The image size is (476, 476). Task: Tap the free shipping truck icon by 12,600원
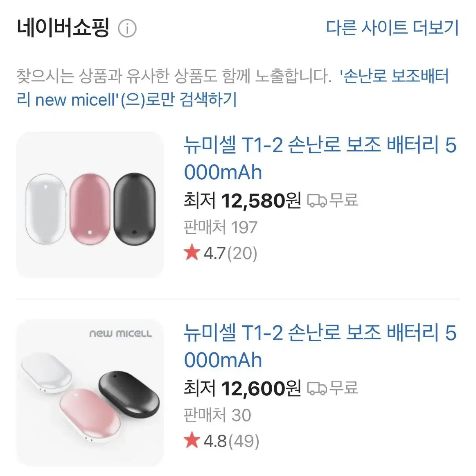pyautogui.click(x=317, y=388)
